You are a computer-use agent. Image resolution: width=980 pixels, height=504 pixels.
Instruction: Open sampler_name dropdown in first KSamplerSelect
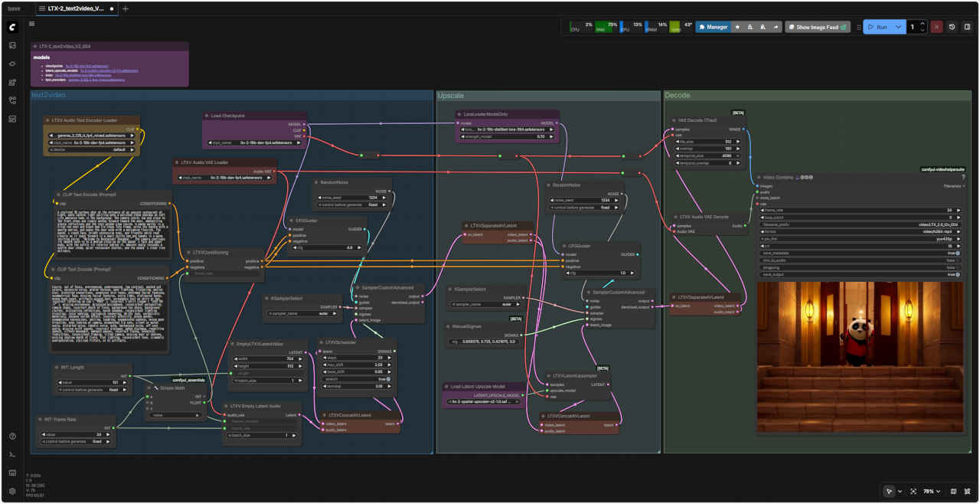coord(302,313)
